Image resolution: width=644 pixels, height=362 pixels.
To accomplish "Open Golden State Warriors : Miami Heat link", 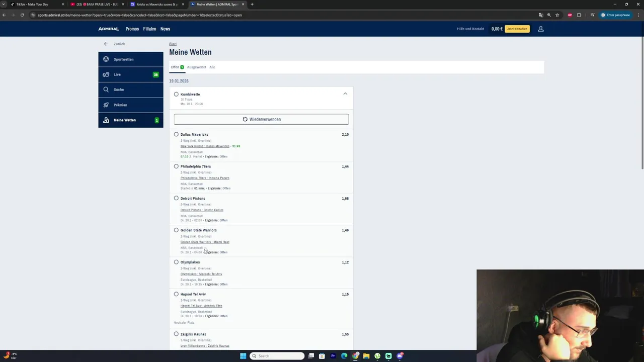I will (205, 242).
